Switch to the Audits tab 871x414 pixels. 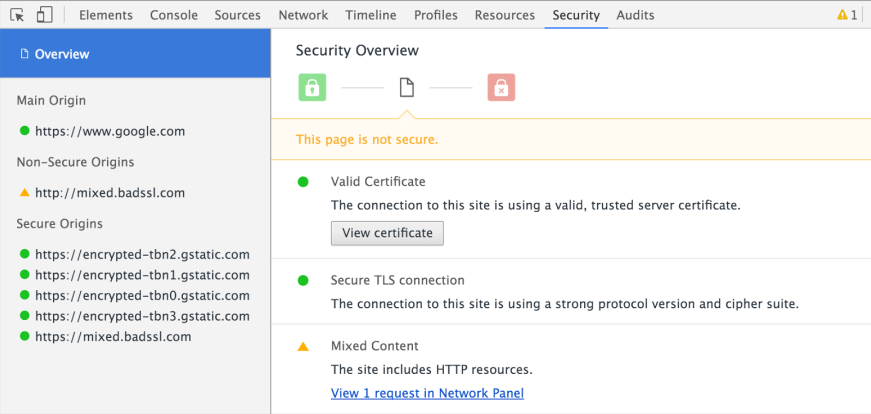(x=635, y=15)
